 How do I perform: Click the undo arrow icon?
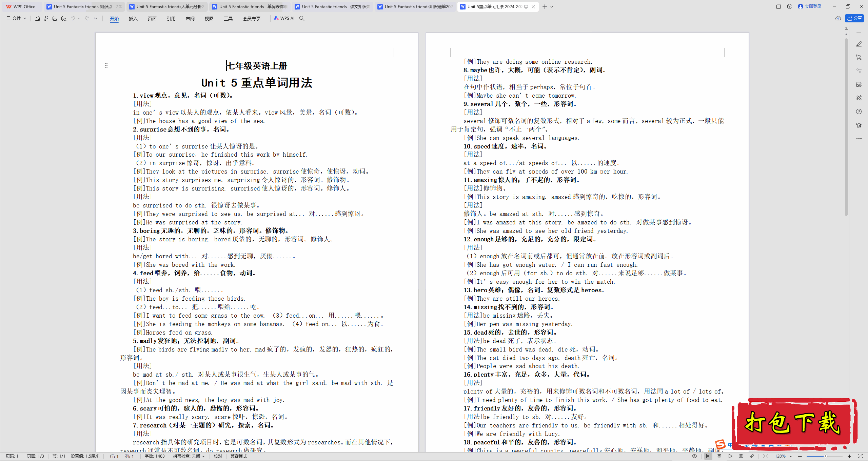point(73,18)
